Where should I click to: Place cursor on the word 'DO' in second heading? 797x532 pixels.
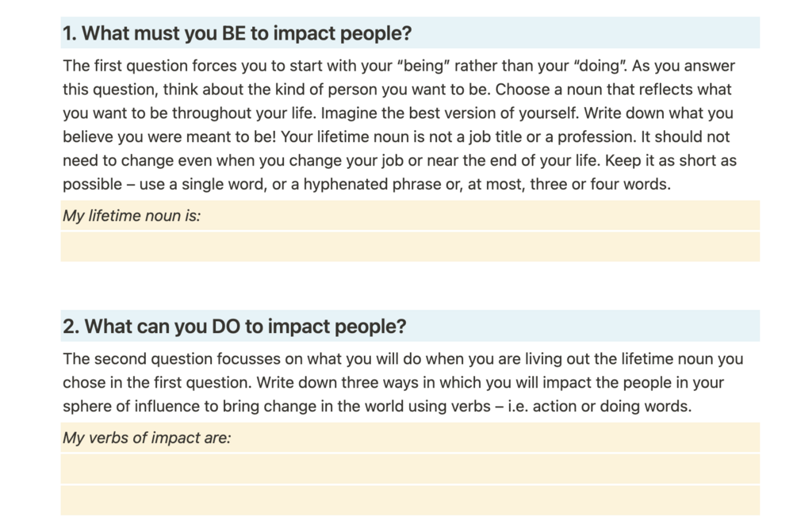(226, 326)
